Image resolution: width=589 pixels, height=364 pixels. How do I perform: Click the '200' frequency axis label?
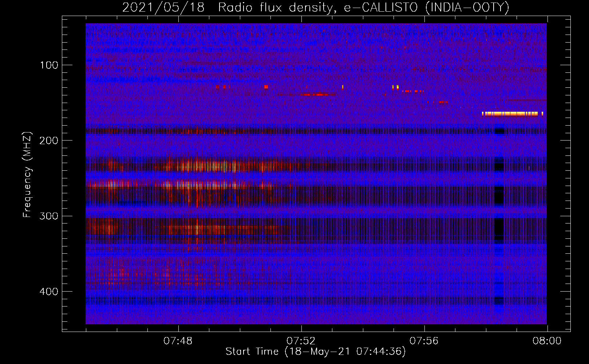point(49,141)
